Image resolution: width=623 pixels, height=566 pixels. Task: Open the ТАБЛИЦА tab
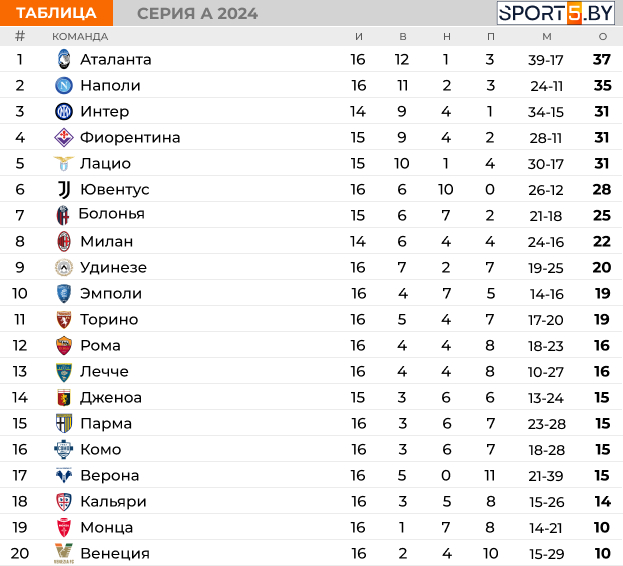pos(56,13)
